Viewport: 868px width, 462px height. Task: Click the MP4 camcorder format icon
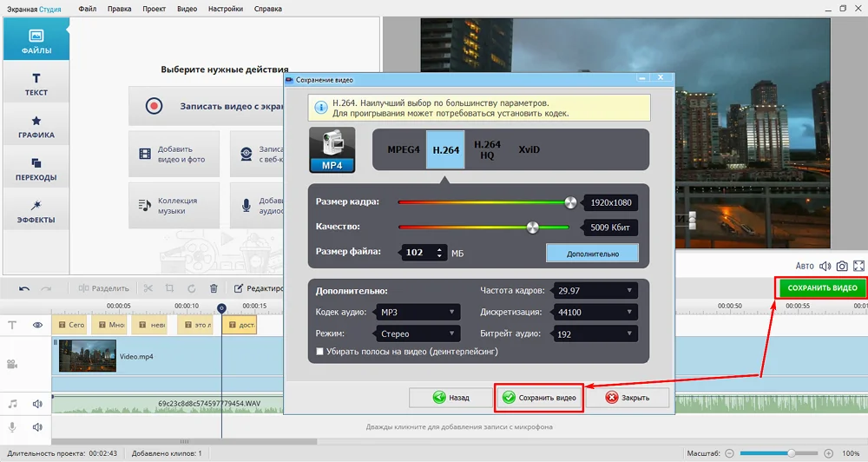pyautogui.click(x=332, y=150)
